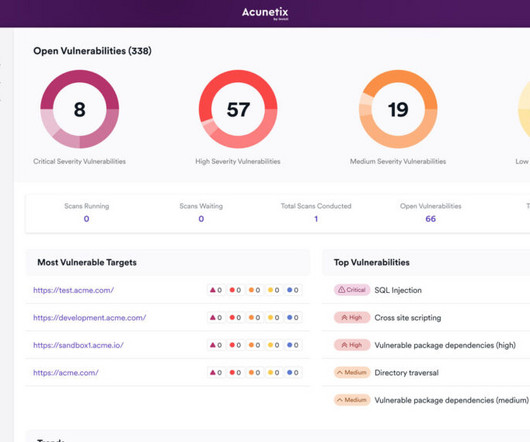
Task: Open the https://sandbox1.acme.io/ target link
Action: [78, 345]
